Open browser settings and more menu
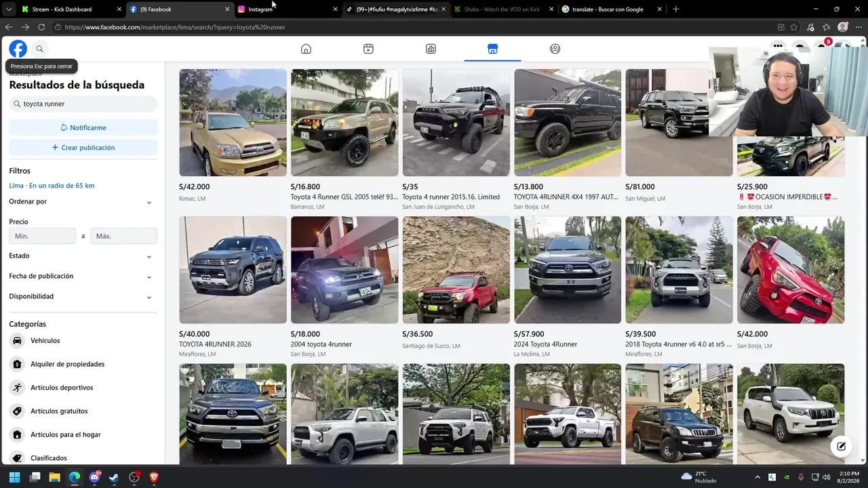This screenshot has width=868, height=488. [859, 27]
